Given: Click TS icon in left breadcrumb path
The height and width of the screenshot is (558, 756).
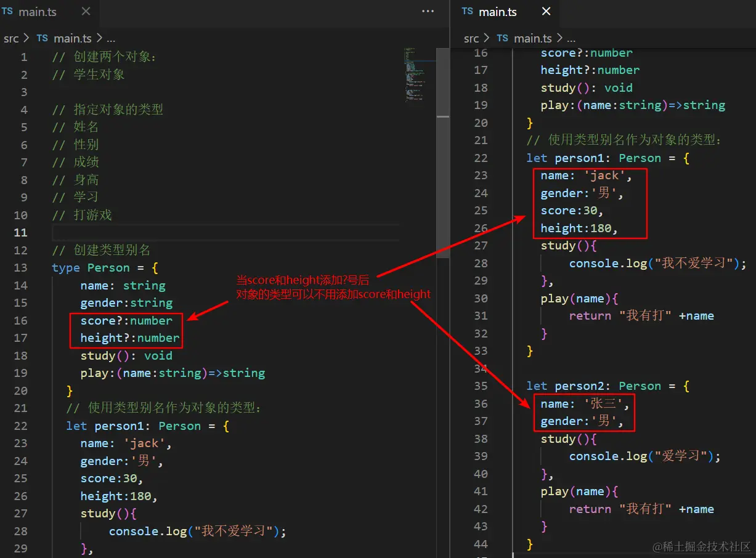Looking at the screenshot, I should click(x=42, y=38).
